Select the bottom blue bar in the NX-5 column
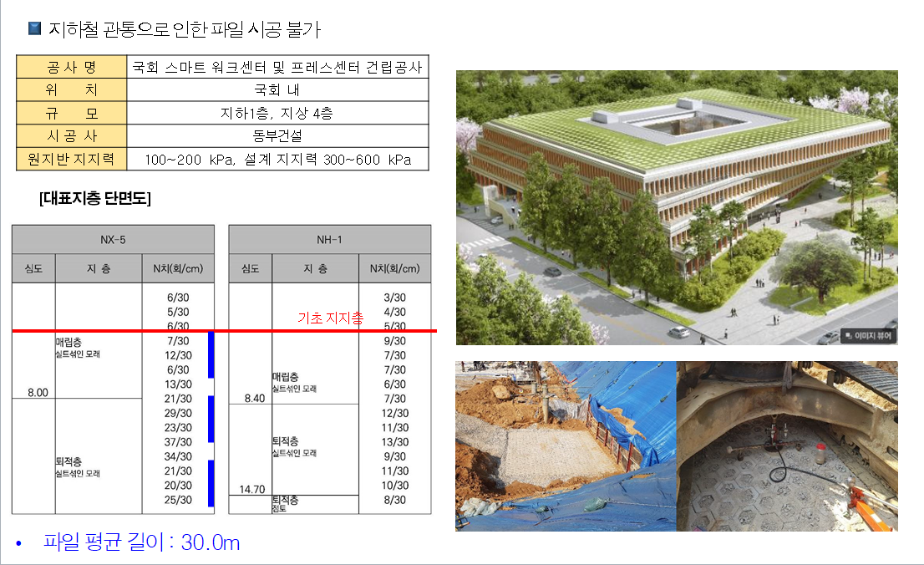Image resolution: width=924 pixels, height=565 pixels. point(211,483)
